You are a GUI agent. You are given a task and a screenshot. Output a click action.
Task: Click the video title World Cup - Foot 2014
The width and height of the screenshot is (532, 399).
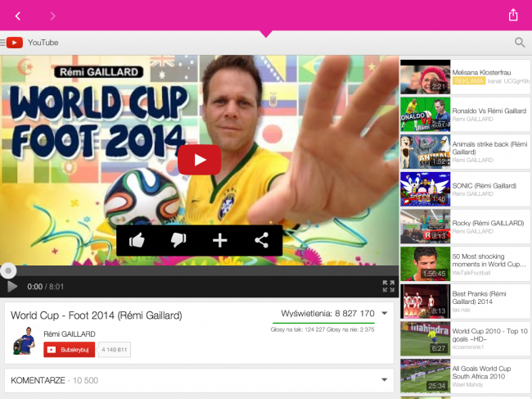pyautogui.click(x=97, y=315)
